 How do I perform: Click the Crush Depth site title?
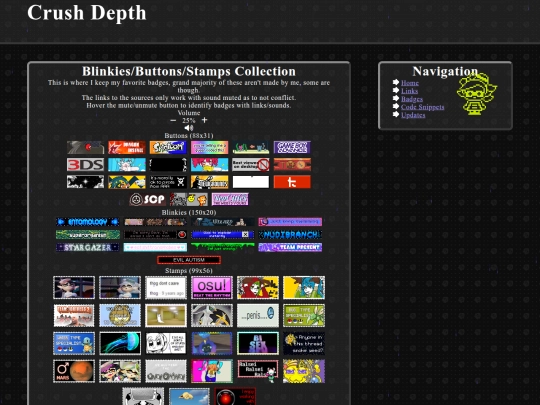(x=87, y=13)
